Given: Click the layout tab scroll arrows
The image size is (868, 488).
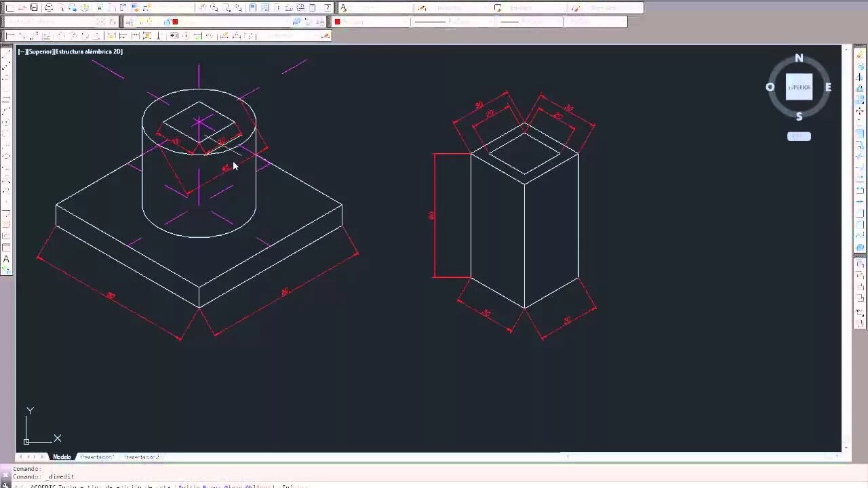Looking at the screenshot, I should coord(32,457).
